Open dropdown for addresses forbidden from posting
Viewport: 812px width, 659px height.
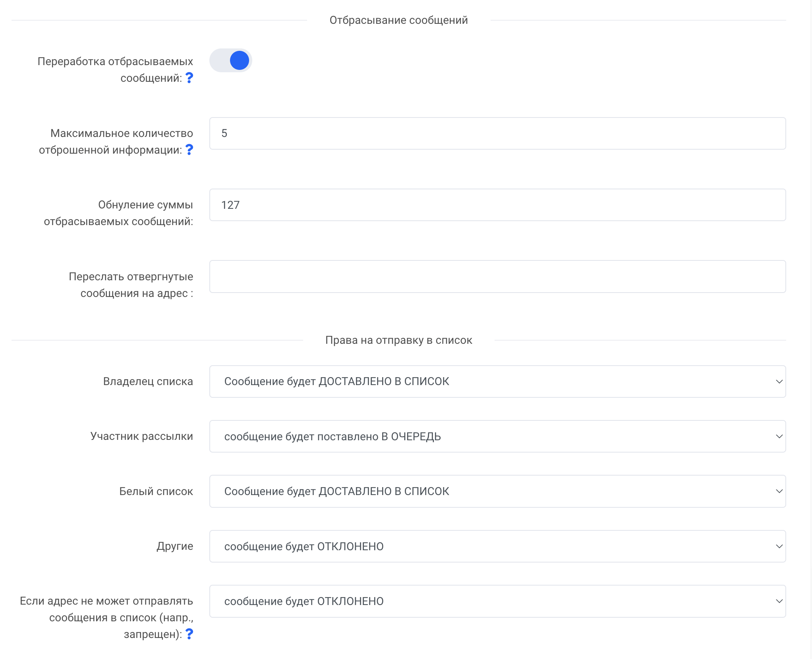[497, 601]
